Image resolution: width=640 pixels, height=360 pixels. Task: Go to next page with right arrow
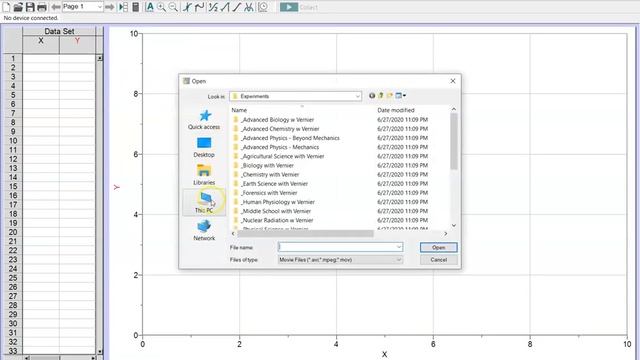[109, 7]
